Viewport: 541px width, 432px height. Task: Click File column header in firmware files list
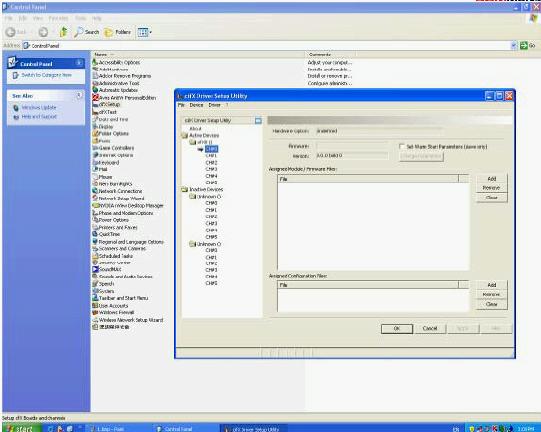click(x=368, y=179)
